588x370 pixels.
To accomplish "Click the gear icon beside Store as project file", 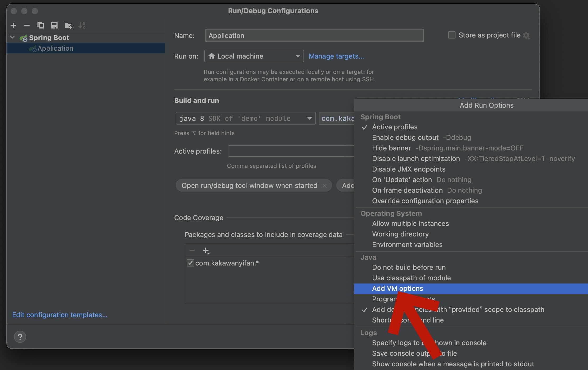I will pos(527,35).
